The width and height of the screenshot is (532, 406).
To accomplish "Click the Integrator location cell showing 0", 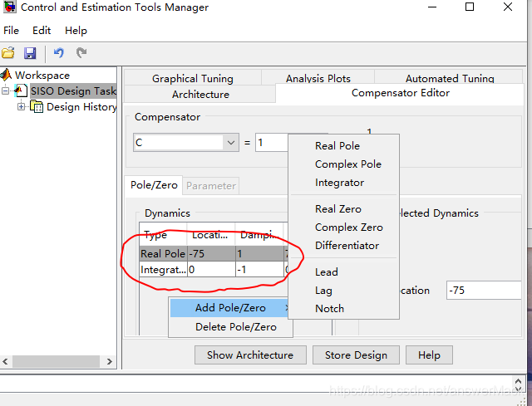I will pyautogui.click(x=211, y=270).
